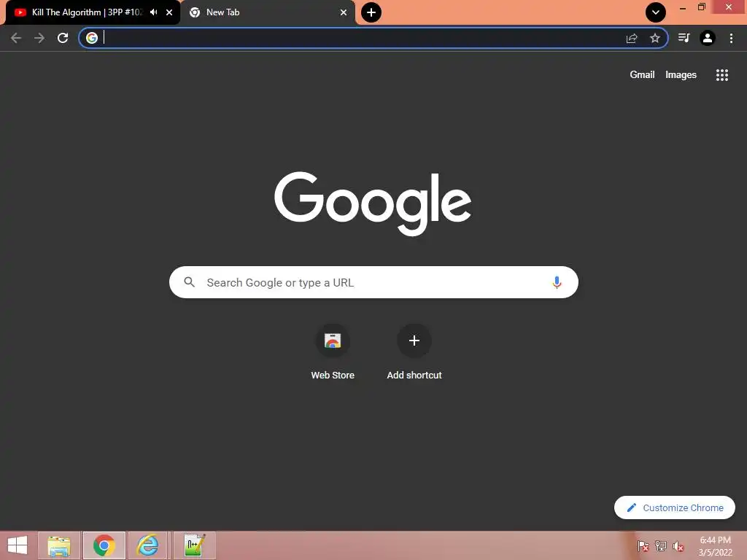The height and width of the screenshot is (560, 747).
Task: Click the Chrome taskbar icon
Action: point(104,545)
